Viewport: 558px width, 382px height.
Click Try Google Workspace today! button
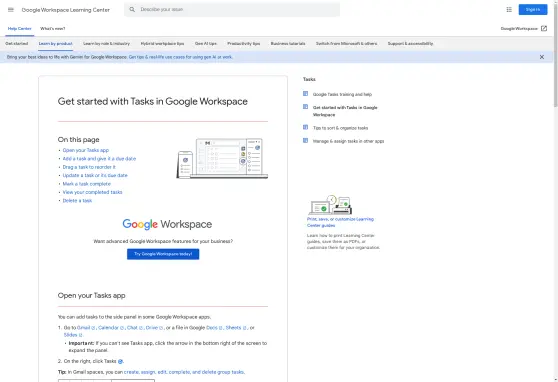[x=163, y=254]
